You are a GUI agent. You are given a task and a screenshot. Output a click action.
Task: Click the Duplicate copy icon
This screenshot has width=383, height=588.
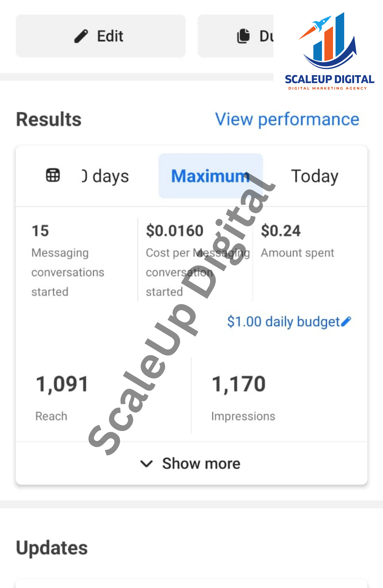(243, 36)
